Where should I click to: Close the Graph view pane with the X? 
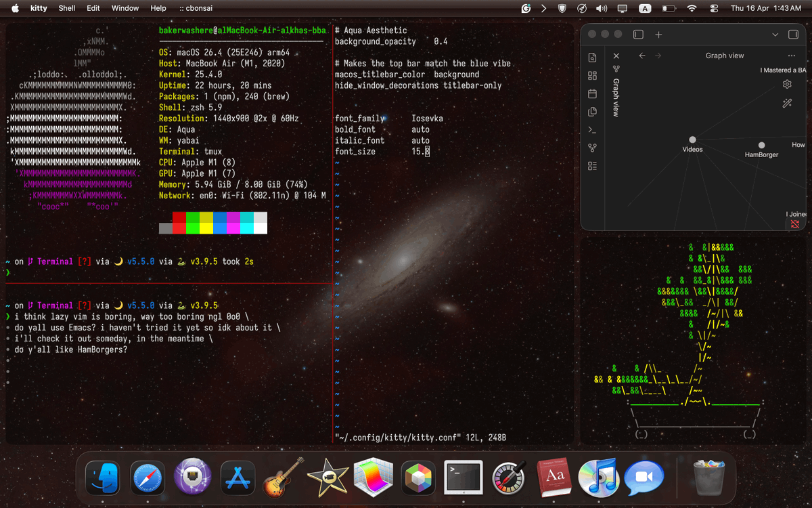(x=616, y=56)
